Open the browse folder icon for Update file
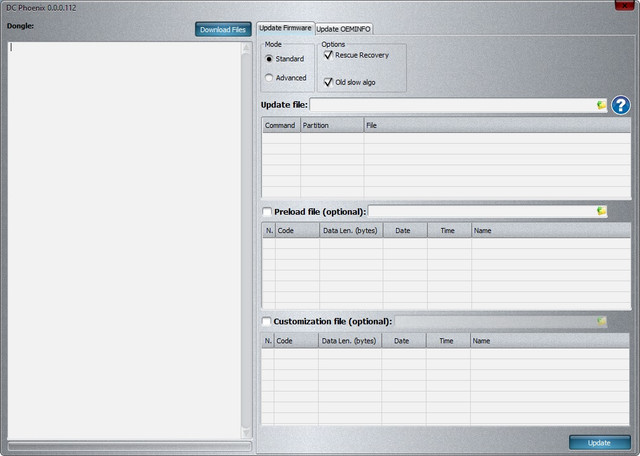This screenshot has width=640, height=456. [601, 105]
